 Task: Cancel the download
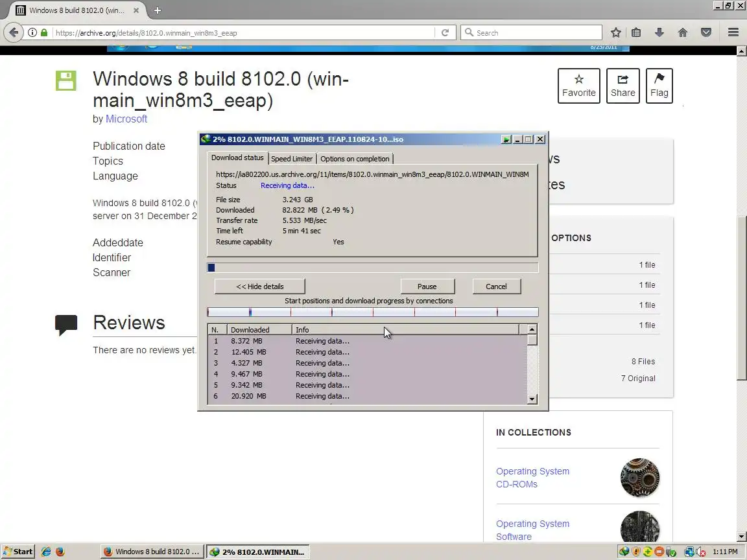[497, 286]
